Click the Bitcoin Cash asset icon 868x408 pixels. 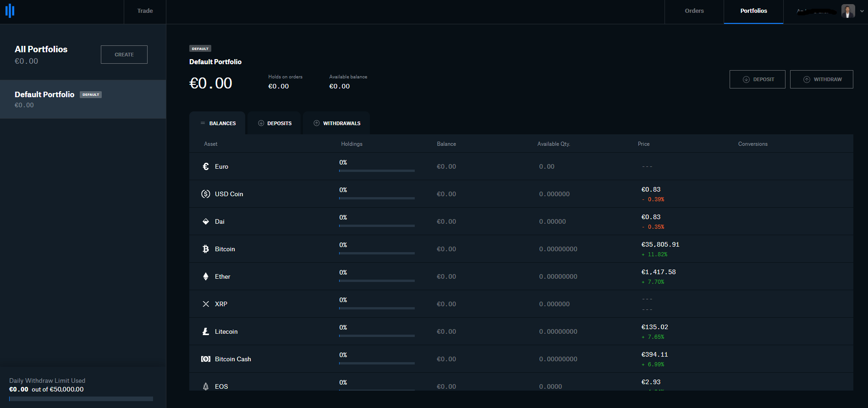tap(206, 359)
